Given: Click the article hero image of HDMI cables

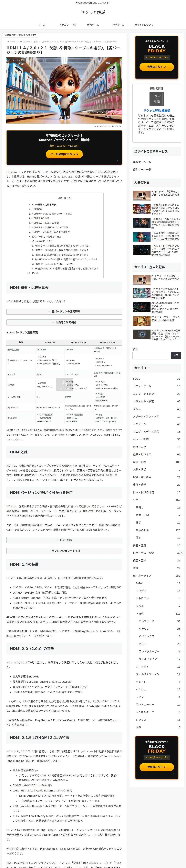Looking at the screenshot, I should tap(64, 90).
